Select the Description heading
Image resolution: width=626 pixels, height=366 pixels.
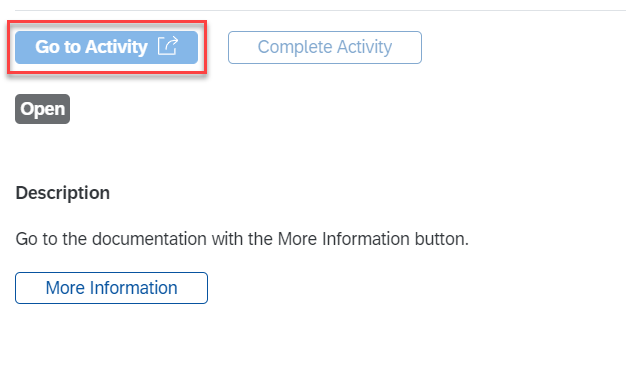(63, 193)
